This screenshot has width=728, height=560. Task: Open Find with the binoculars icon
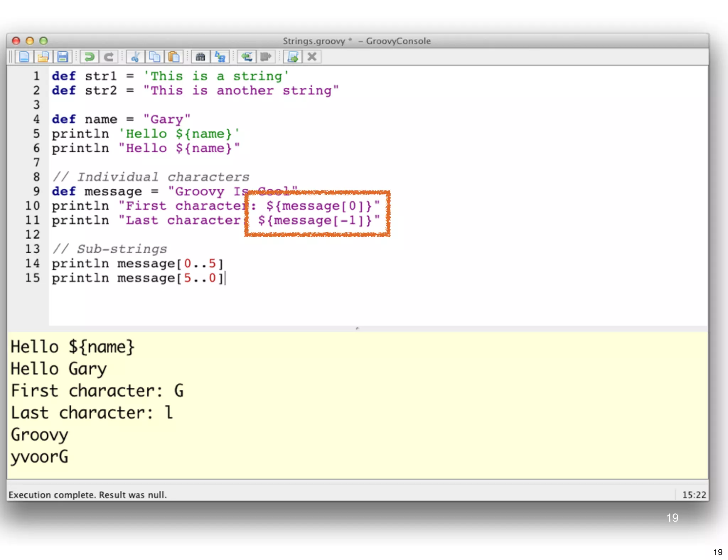point(200,57)
